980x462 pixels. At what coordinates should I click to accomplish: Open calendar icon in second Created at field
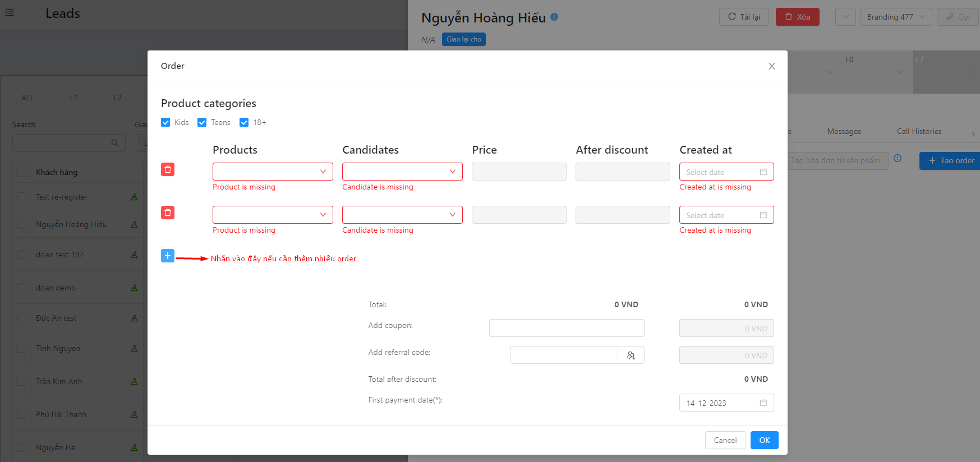763,215
